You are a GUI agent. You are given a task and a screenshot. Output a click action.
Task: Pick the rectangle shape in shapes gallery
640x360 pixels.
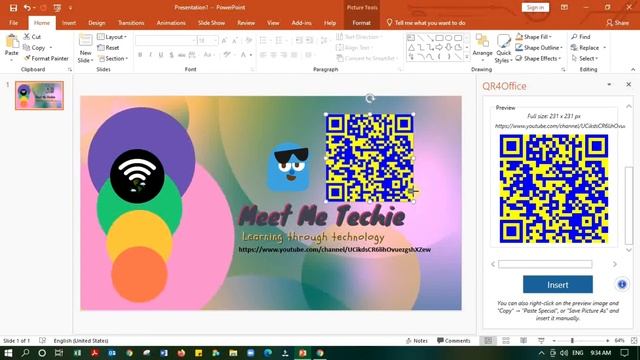439,38
